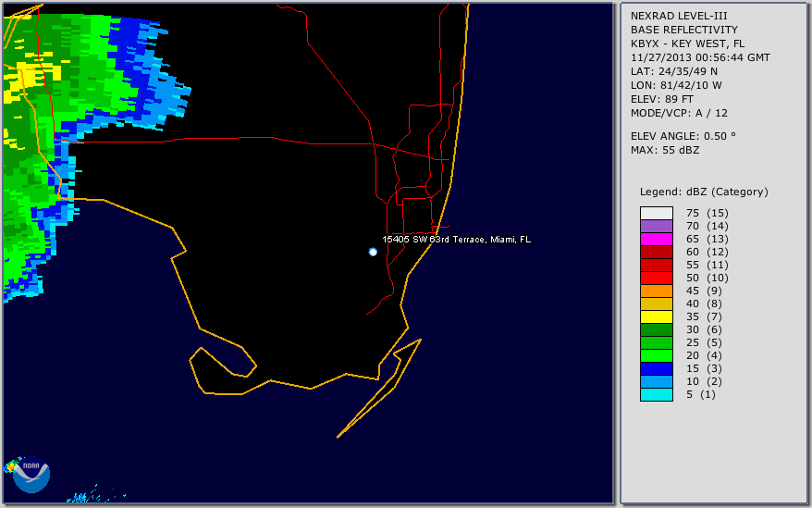Click the NEXRAD LEVEL-III heading text
Viewport: 812px width, 508px height.
tap(679, 16)
